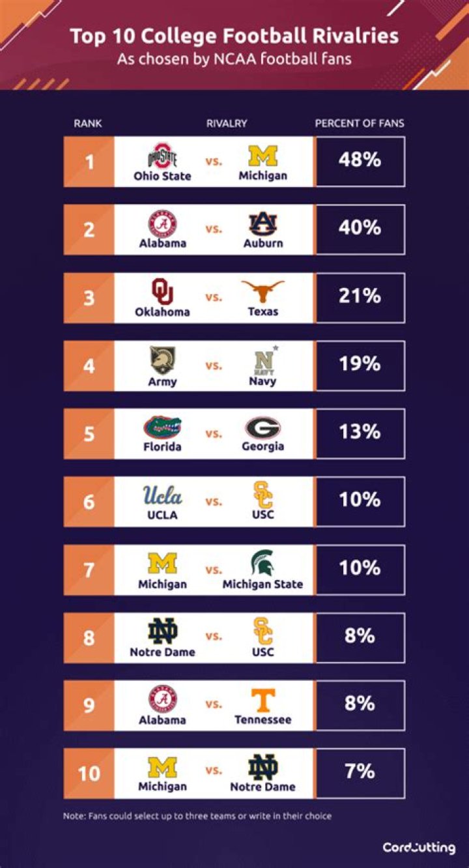Select the Army logo

(x=162, y=360)
